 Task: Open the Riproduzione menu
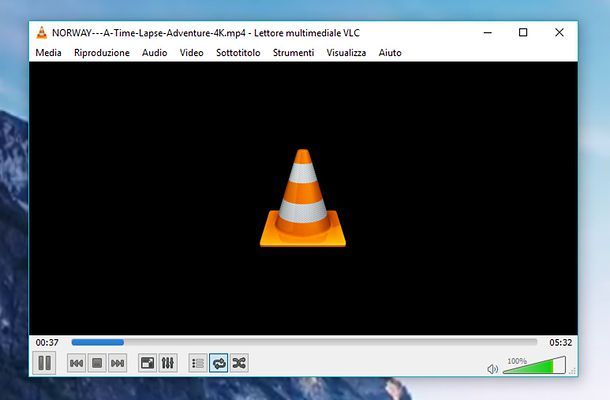(101, 52)
